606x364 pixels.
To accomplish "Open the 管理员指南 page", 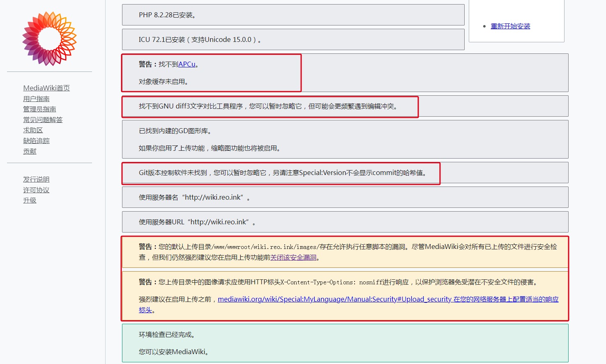I will [39, 109].
